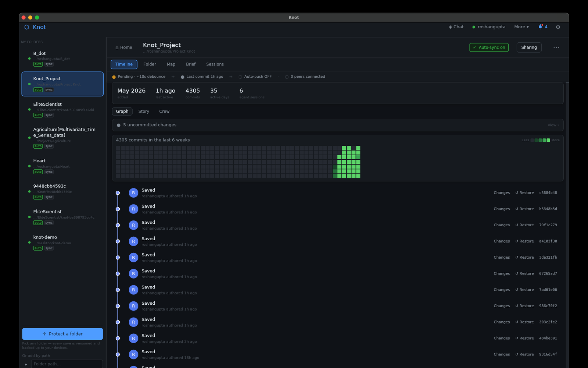Click the 4305 commits stat
This screenshot has width=588, height=368.
[193, 93]
